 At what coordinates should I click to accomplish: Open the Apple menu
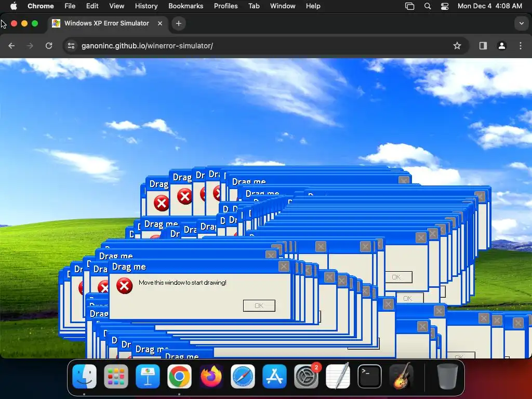(x=14, y=6)
